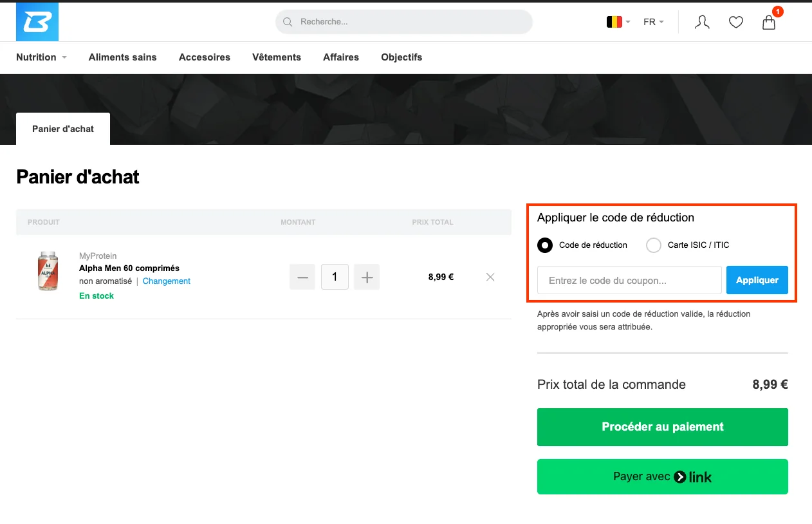Remove Alpha Men item with X icon
The height and width of the screenshot is (524, 812).
coord(490,277)
